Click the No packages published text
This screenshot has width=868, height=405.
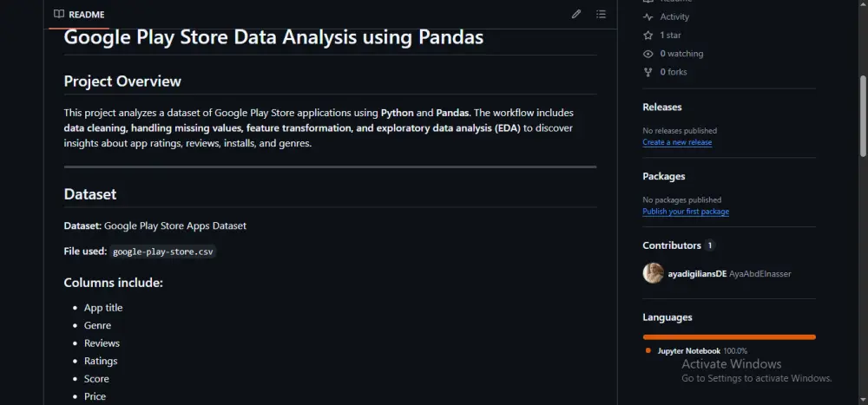pos(682,200)
